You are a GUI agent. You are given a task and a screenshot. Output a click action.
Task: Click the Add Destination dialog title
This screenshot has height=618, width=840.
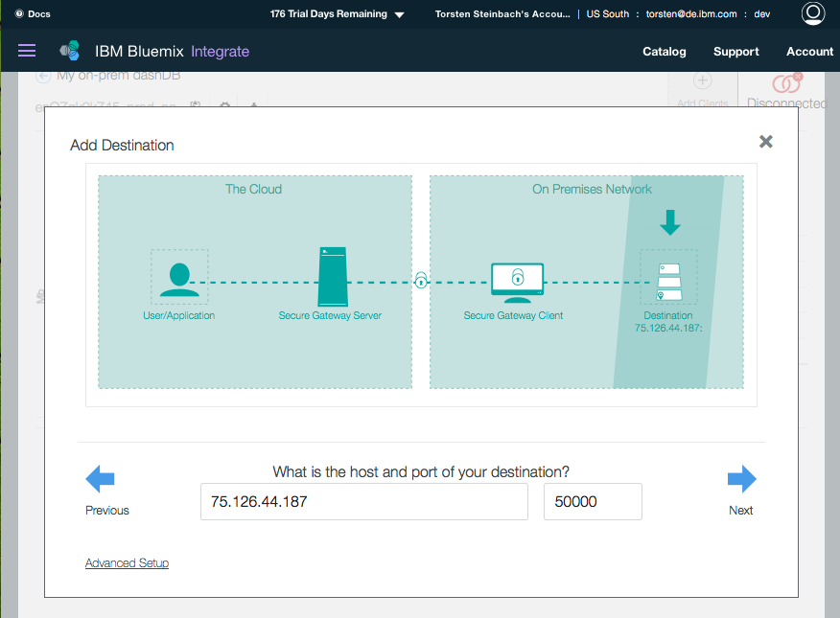tap(122, 145)
